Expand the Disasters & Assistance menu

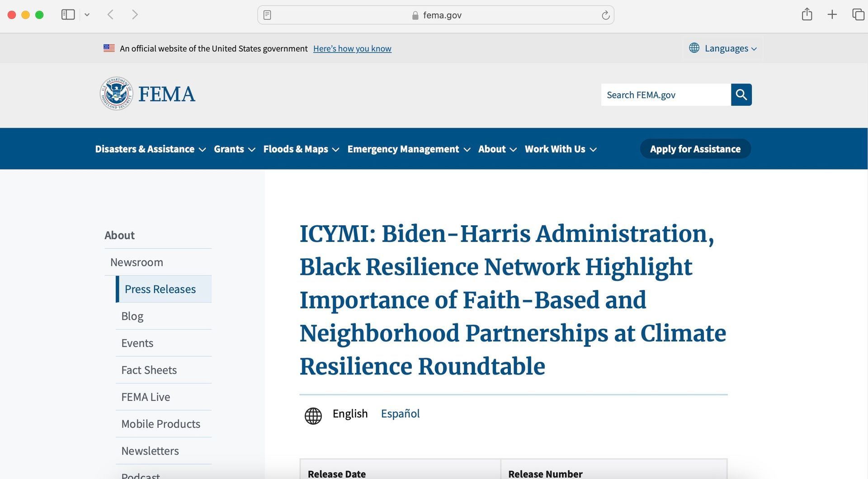tap(150, 149)
